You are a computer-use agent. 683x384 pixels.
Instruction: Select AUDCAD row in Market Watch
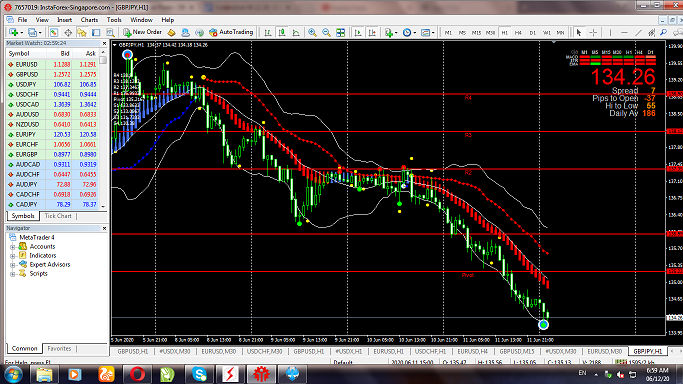[x=53, y=165]
